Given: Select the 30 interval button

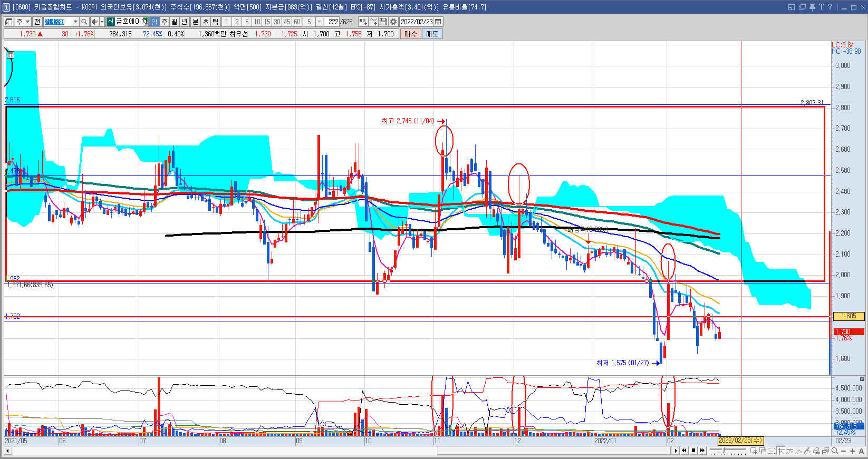Looking at the screenshot, I should click(277, 22).
